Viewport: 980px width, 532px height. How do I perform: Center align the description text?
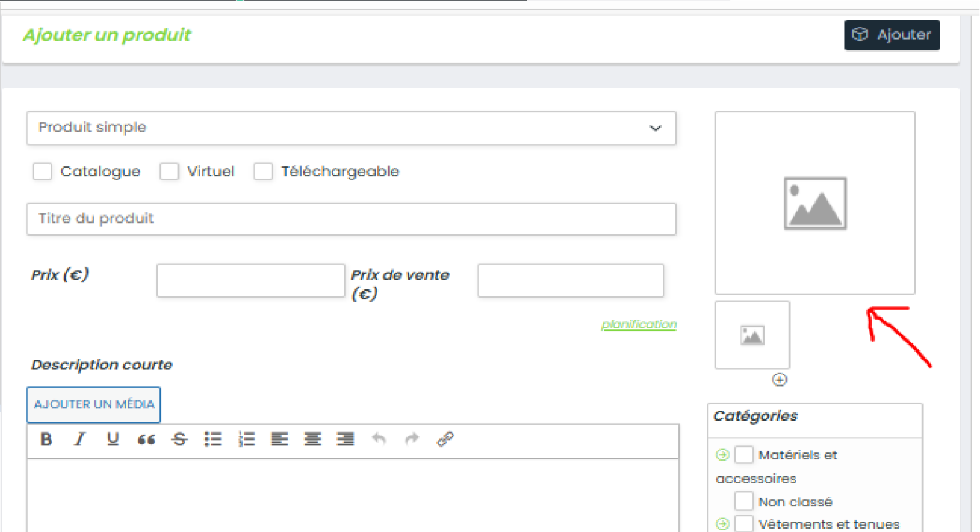click(x=312, y=439)
